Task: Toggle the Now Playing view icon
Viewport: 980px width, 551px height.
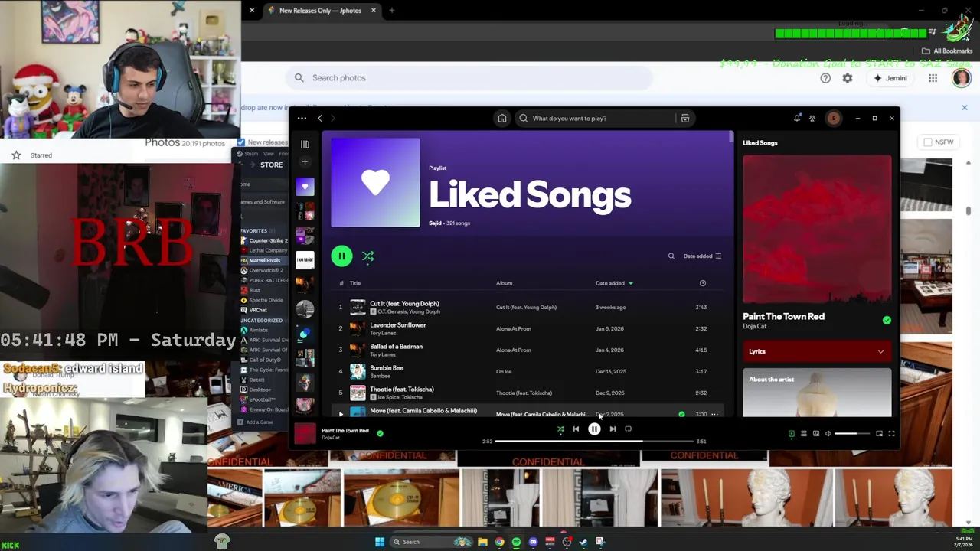Action: [792, 434]
